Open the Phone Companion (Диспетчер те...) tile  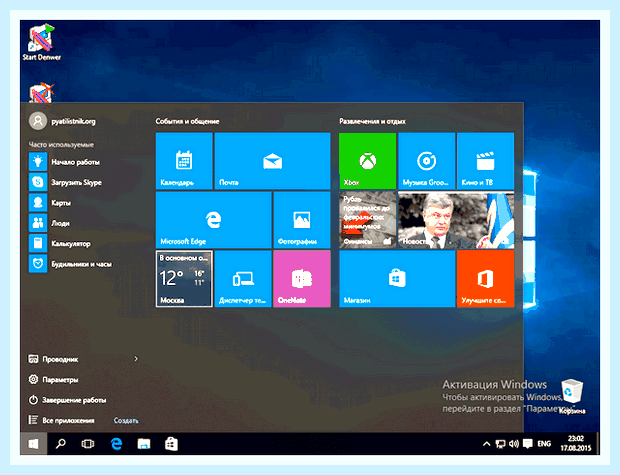coord(243,279)
